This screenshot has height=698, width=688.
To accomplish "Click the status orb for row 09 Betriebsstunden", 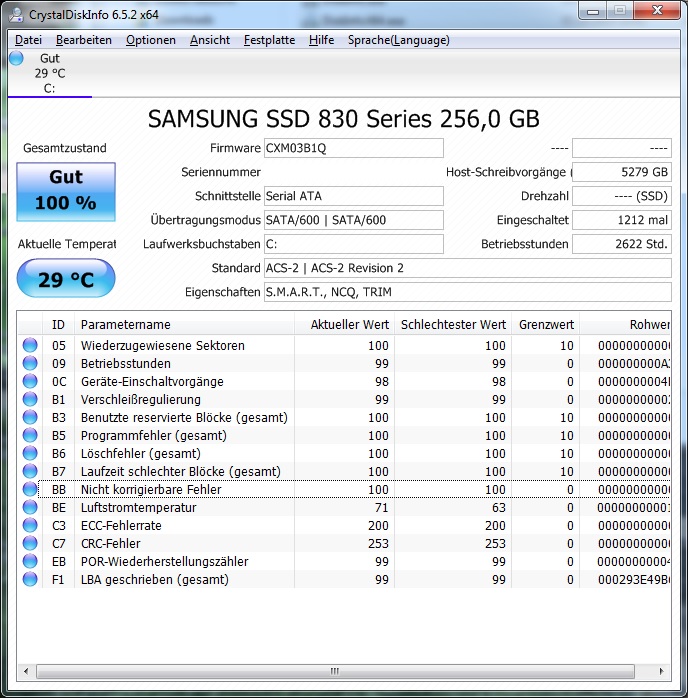I will (30, 363).
